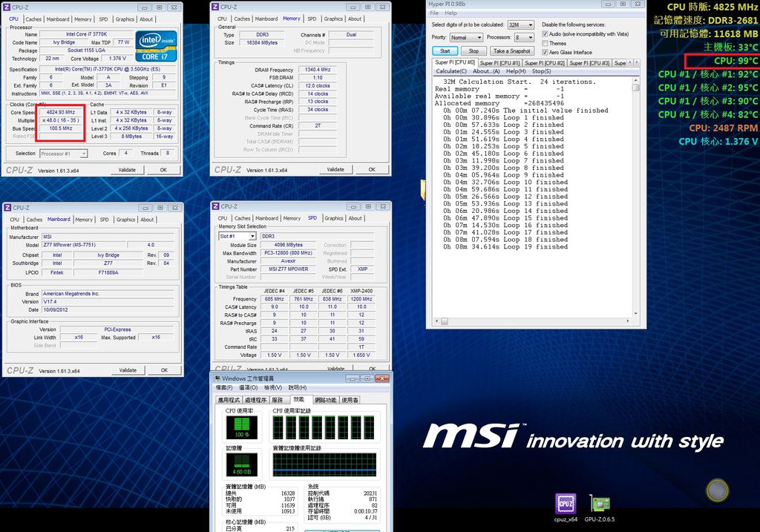Toggle the Audio service checkbox in Hyper PI

[x=545, y=34]
